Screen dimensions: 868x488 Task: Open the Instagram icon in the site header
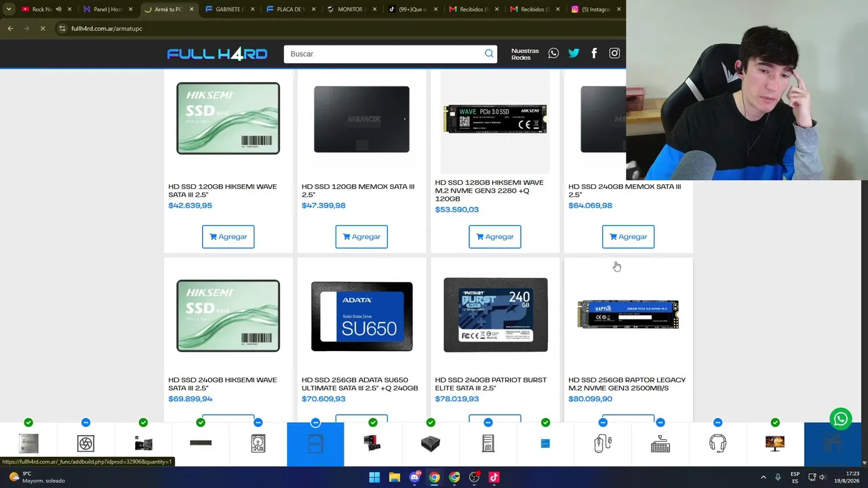click(614, 54)
